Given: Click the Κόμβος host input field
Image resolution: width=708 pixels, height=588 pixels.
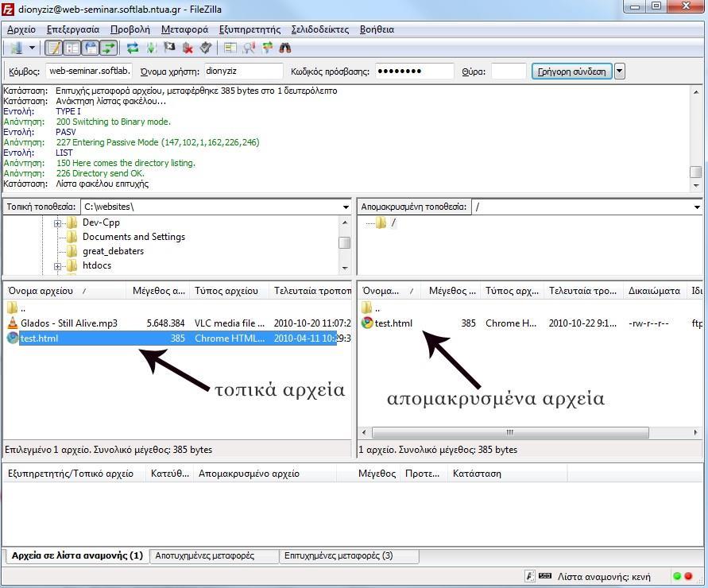Looking at the screenshot, I should coord(89,71).
